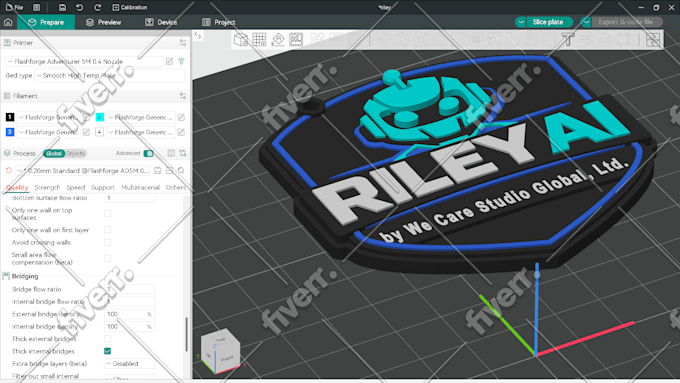Open the Multimaterial settings tab
Viewport: 680px width, 383px height.
click(x=141, y=187)
